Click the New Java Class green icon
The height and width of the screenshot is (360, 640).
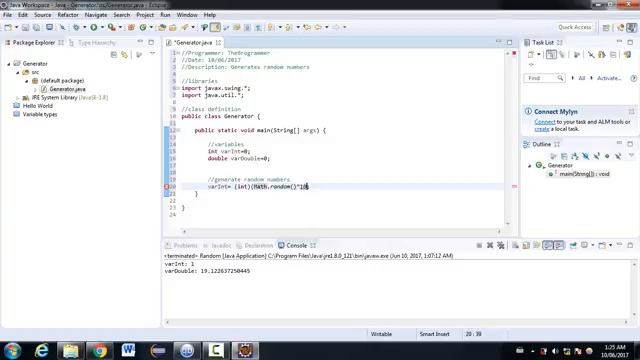click(143, 27)
